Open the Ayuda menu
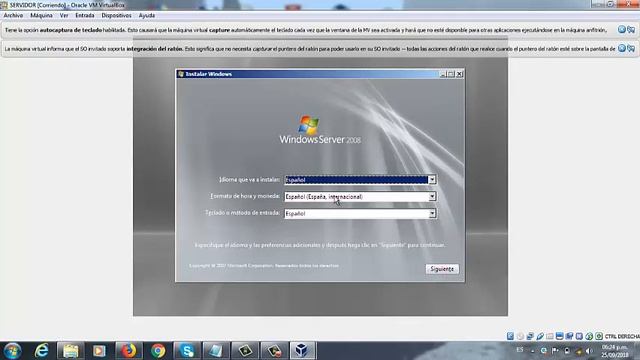The image size is (640, 360). point(147,16)
